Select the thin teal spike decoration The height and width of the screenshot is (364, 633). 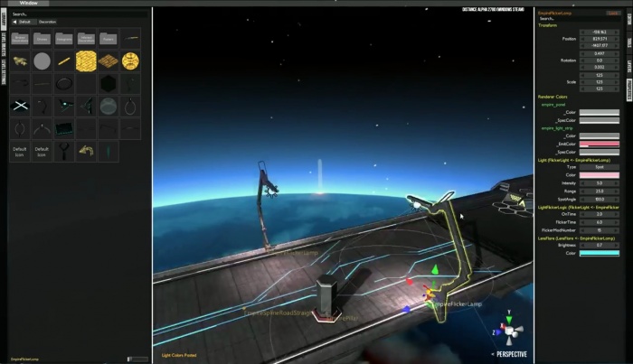click(x=109, y=151)
